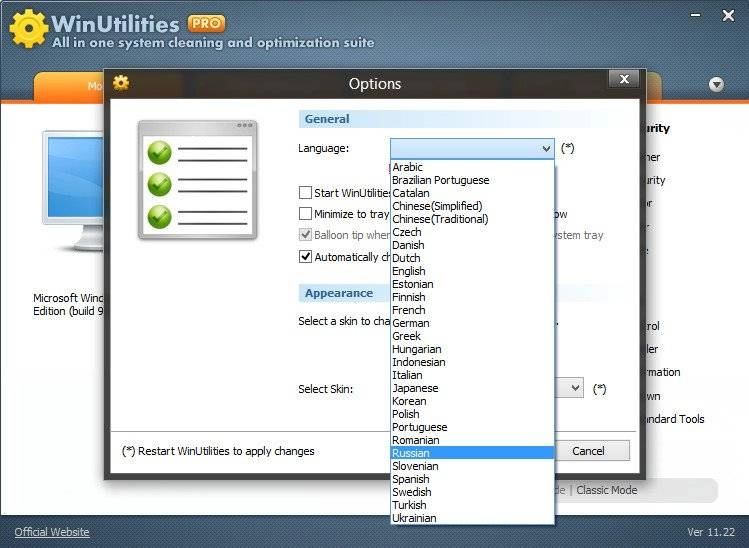Choose Polish from the list
749x548 pixels.
pos(472,414)
